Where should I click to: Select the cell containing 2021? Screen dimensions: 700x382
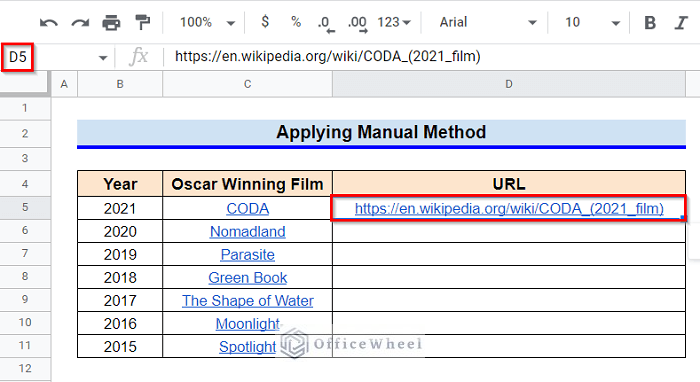pyautogui.click(x=120, y=208)
